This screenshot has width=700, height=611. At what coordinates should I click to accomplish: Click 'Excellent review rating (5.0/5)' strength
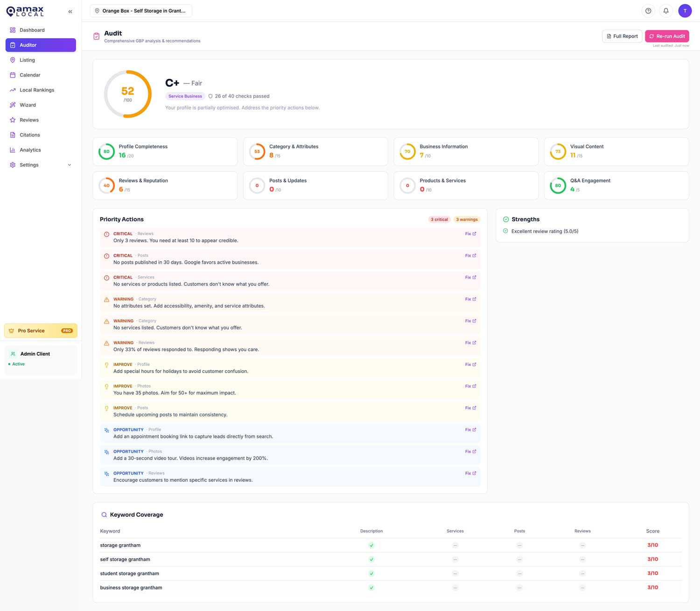coord(545,232)
